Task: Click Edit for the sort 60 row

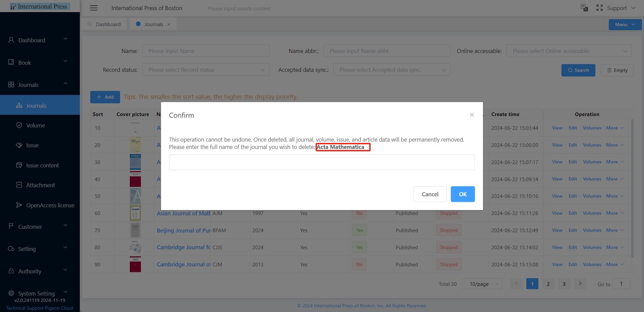Action: 573,213
